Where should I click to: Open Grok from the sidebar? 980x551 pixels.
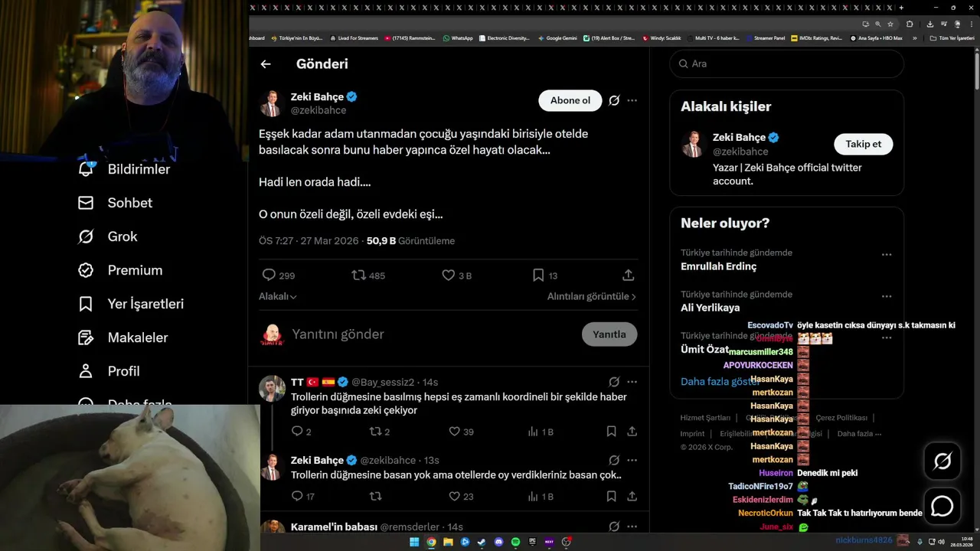click(107, 236)
